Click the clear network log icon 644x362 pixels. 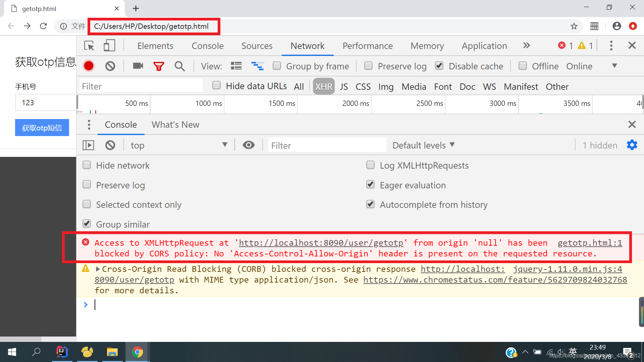(110, 66)
